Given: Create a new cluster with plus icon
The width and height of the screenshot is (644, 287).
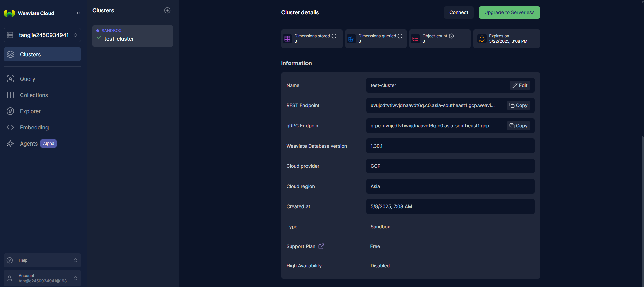Looking at the screenshot, I should (x=167, y=10).
